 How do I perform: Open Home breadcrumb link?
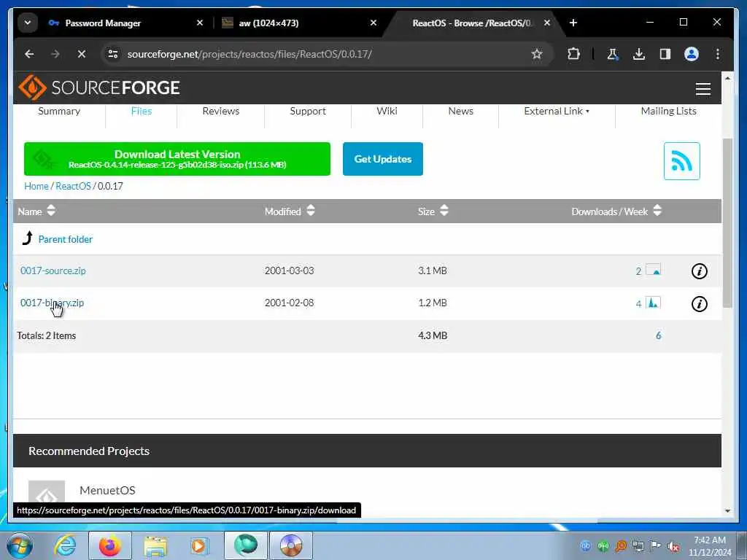click(36, 186)
